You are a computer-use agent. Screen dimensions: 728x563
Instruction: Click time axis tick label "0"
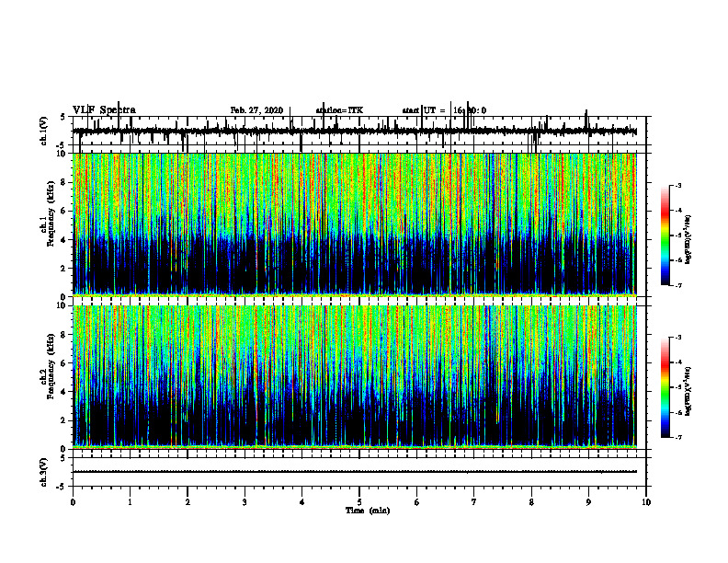(73, 502)
